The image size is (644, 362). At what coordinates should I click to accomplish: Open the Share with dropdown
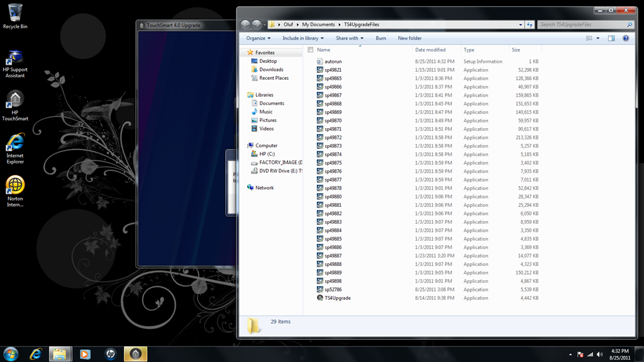(349, 38)
